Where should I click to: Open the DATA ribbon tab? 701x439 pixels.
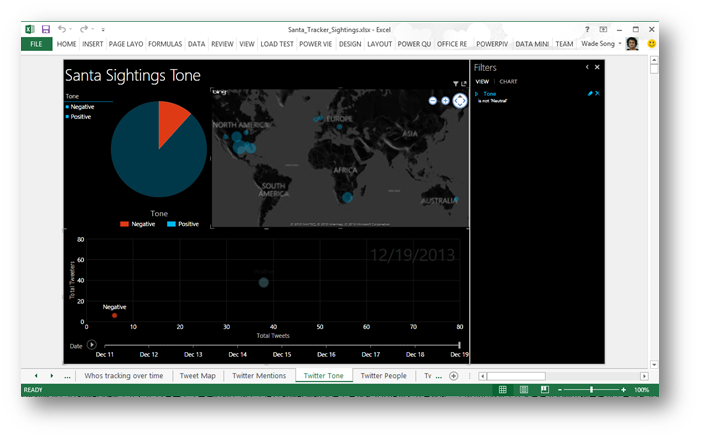coord(196,44)
